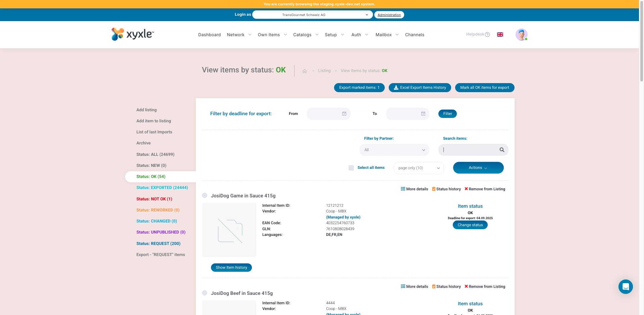This screenshot has height=315, width=644.
Task: Remove JosiDog Beef in Sauce from Listing
Action: click(x=485, y=287)
